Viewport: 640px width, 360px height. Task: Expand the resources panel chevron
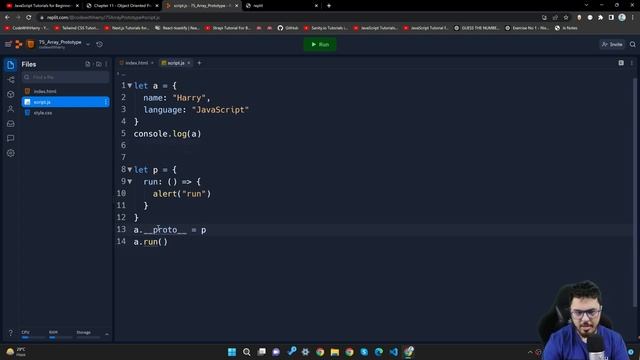[107, 334]
